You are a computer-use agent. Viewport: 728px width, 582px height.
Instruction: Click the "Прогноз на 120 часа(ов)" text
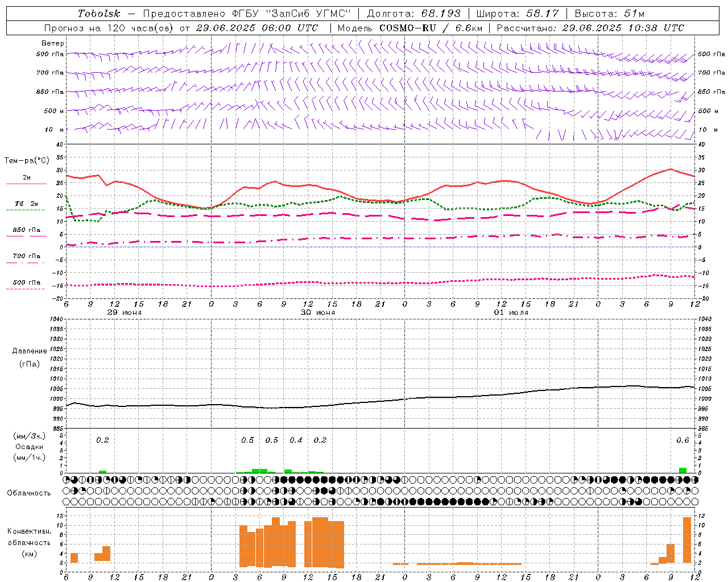coord(109,28)
